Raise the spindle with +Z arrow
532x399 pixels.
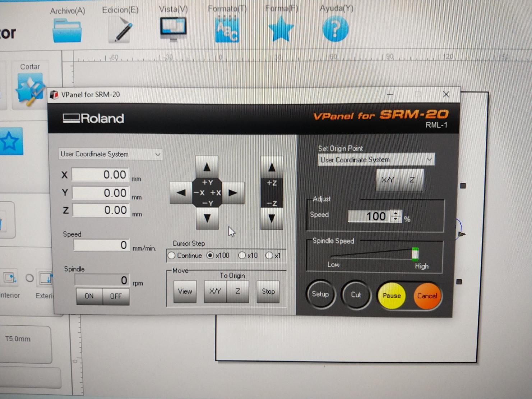click(x=272, y=167)
